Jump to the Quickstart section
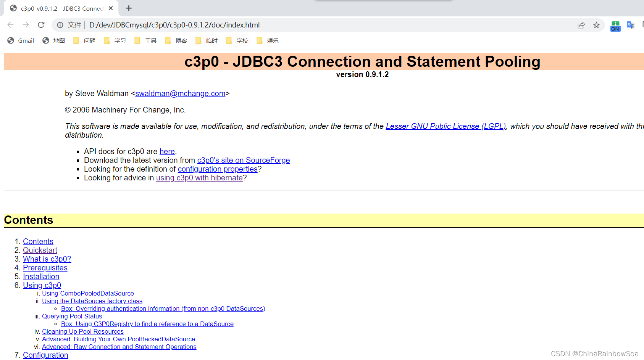The image size is (644, 360). pos(40,250)
